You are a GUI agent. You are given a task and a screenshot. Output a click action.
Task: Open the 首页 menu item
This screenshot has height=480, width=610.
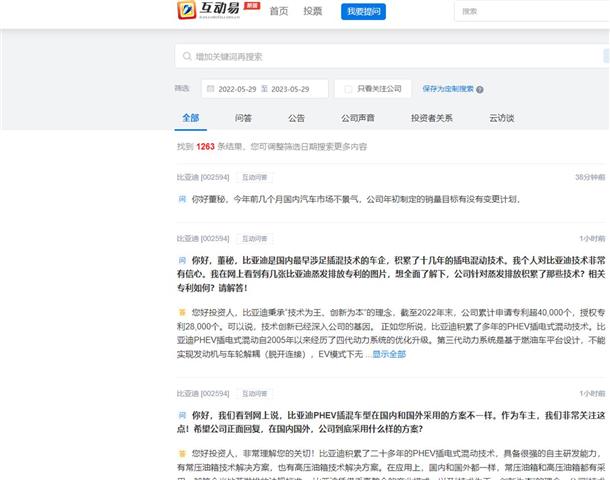279,11
